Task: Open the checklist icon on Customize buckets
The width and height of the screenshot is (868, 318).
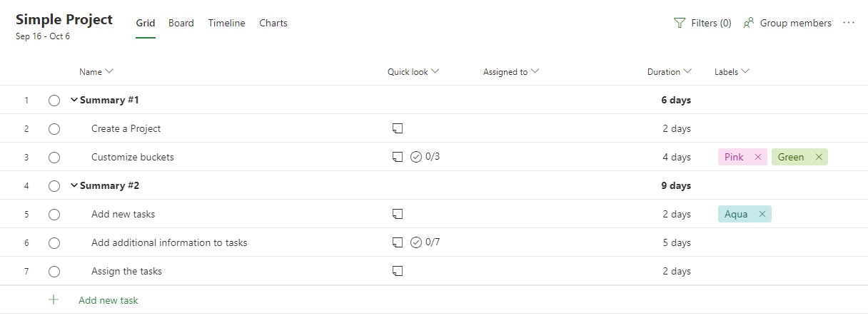Action: pyautogui.click(x=416, y=157)
